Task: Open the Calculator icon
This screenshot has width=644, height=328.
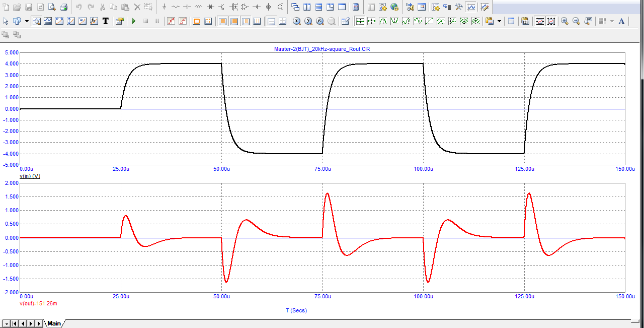Action: coord(356,7)
